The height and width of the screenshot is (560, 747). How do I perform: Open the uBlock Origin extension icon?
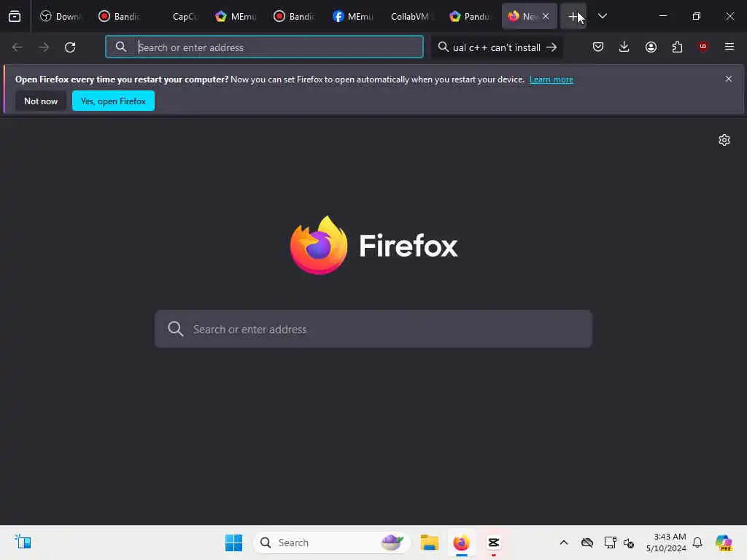click(703, 47)
